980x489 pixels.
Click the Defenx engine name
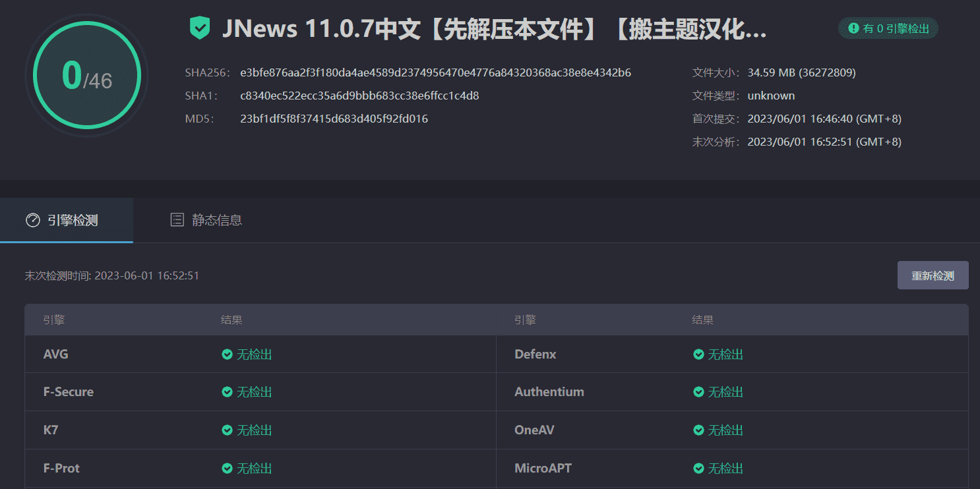point(536,355)
